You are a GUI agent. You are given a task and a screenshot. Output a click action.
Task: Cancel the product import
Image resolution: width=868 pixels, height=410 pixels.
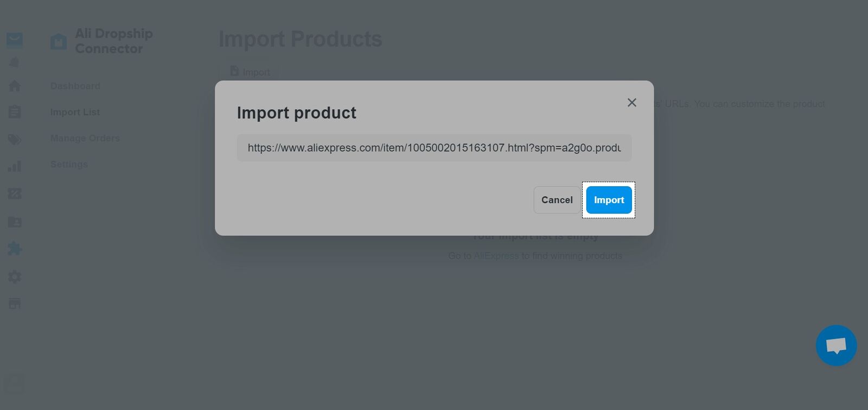(557, 200)
